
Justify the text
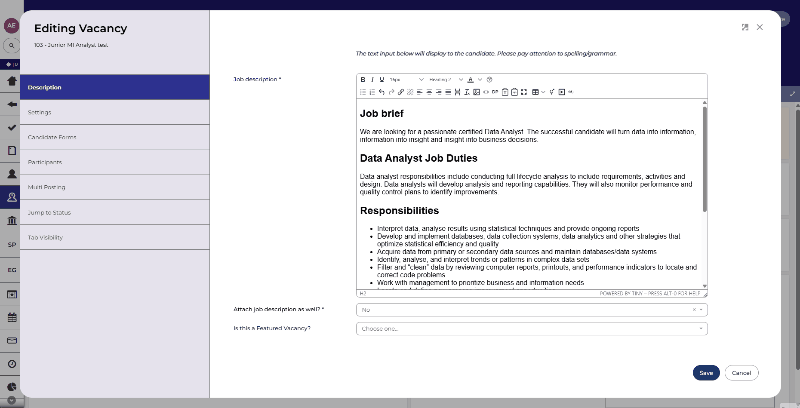coord(448,92)
